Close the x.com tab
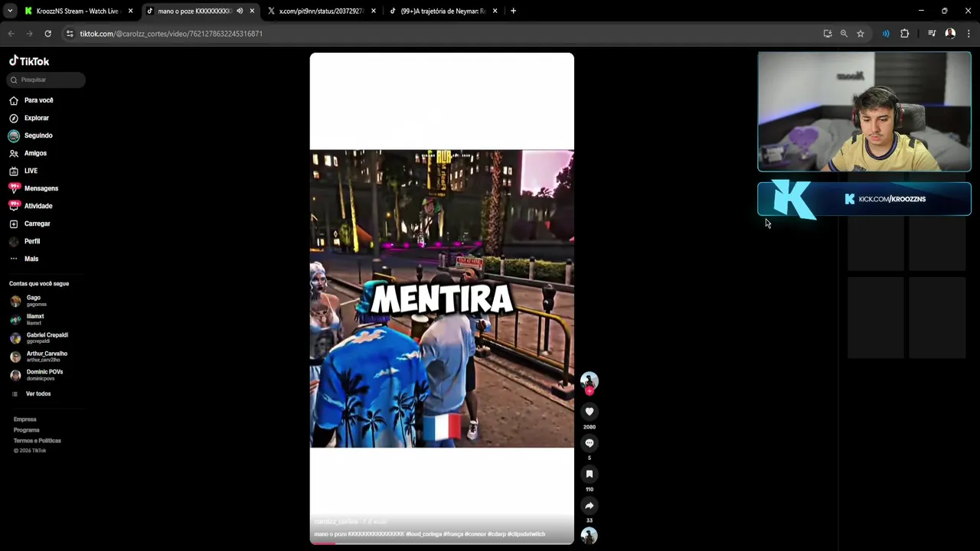 (x=374, y=11)
